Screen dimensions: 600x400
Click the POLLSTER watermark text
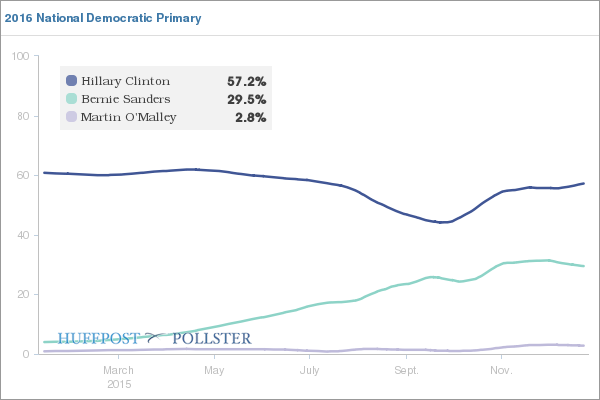(x=212, y=338)
